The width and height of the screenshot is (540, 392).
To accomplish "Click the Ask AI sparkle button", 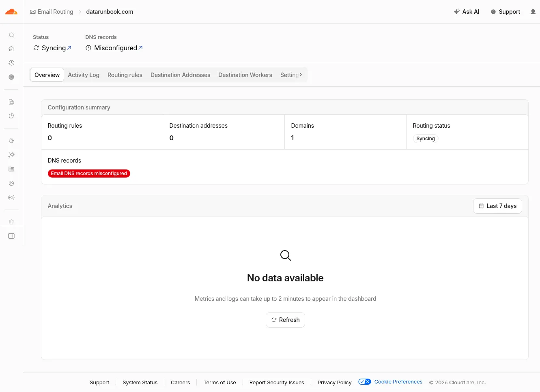I will (467, 12).
